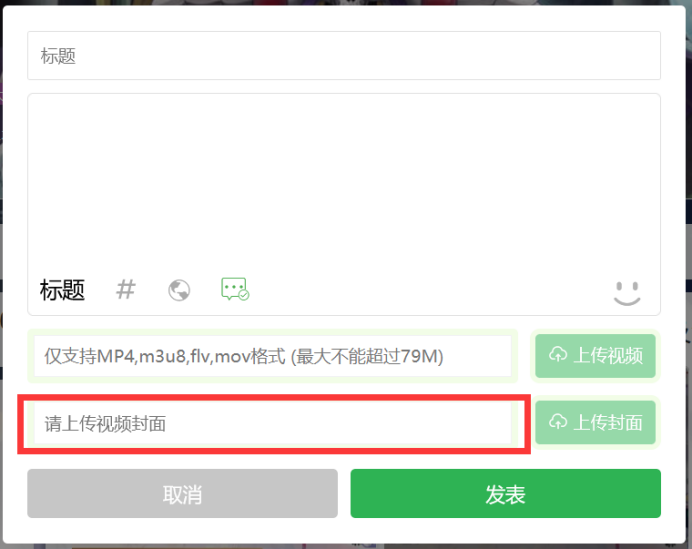The width and height of the screenshot is (692, 549).
Task: Click the 上传封面 text label
Action: [608, 422]
